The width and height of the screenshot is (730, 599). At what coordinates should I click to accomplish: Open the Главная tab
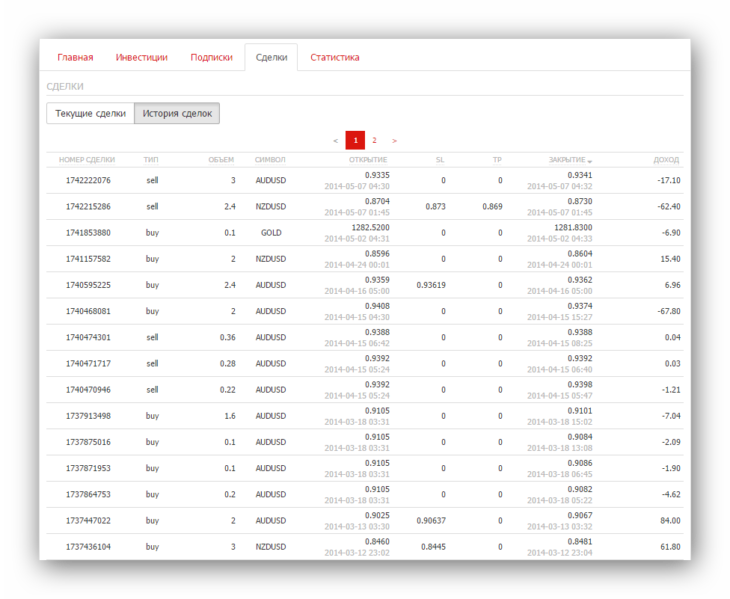pyautogui.click(x=75, y=57)
